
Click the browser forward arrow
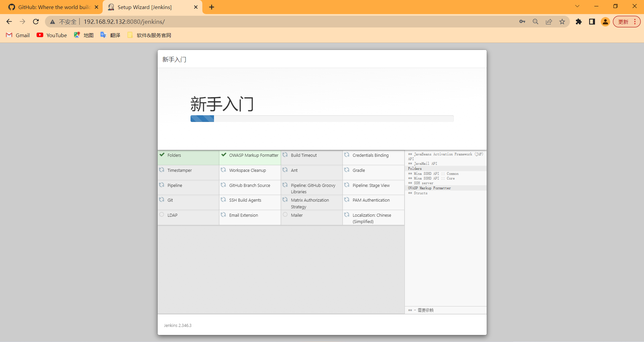pyautogui.click(x=22, y=22)
